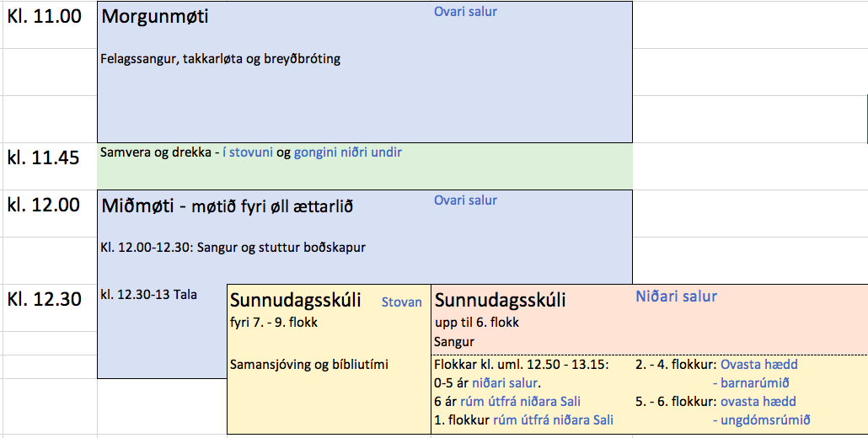Click the 'kl. 12.30-13 Tala' text

point(148,295)
